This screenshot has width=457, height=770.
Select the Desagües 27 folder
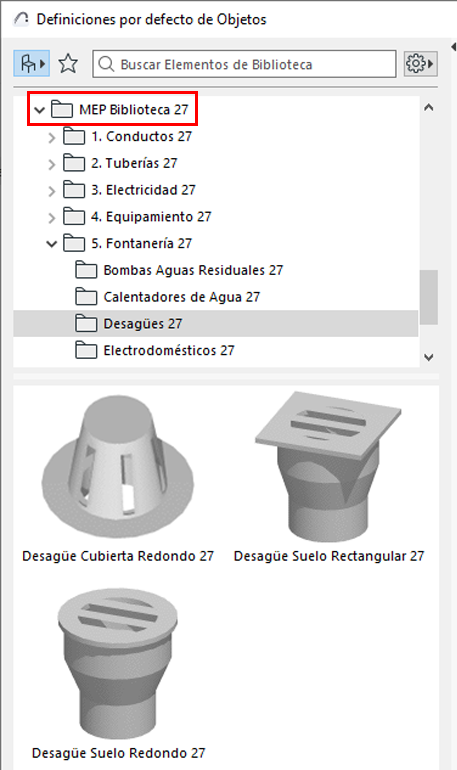[x=216, y=324]
